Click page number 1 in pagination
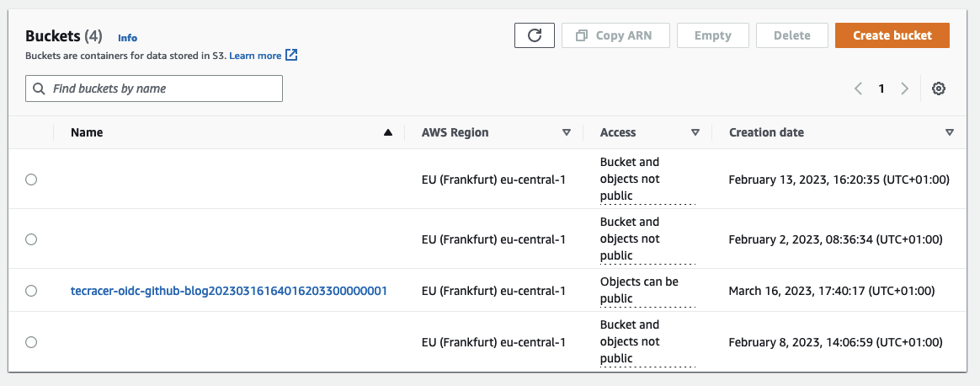Screen dimensions: 980x386 point(881,88)
